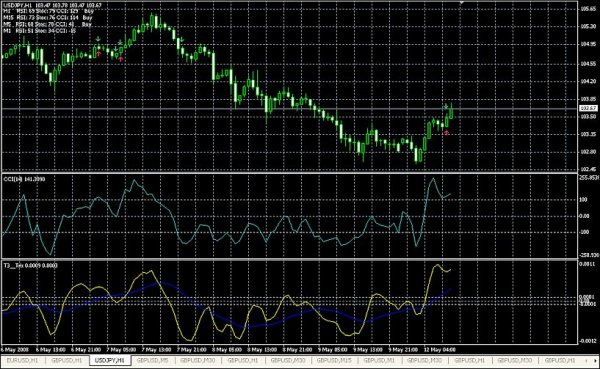Click the red up arrow signal near 12 May
The width and height of the screenshot is (600, 369).
click(446, 132)
